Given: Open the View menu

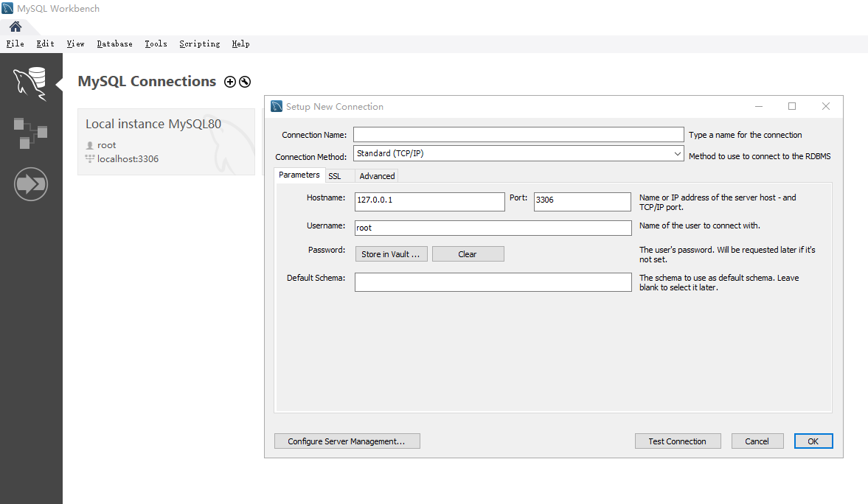Looking at the screenshot, I should pos(75,43).
